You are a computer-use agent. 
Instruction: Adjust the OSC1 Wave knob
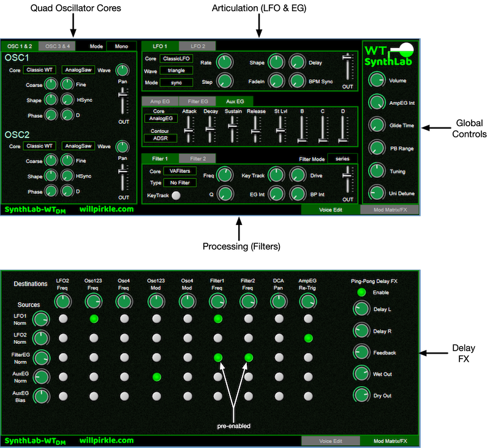coord(122,70)
